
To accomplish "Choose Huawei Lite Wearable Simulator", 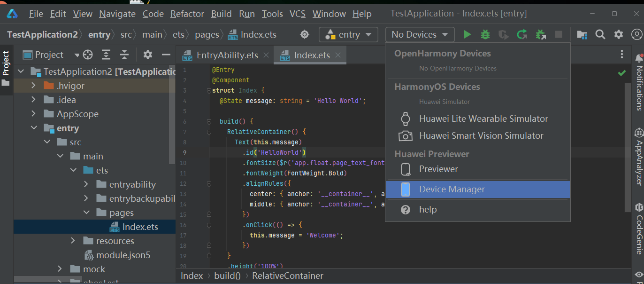I will point(478,119).
